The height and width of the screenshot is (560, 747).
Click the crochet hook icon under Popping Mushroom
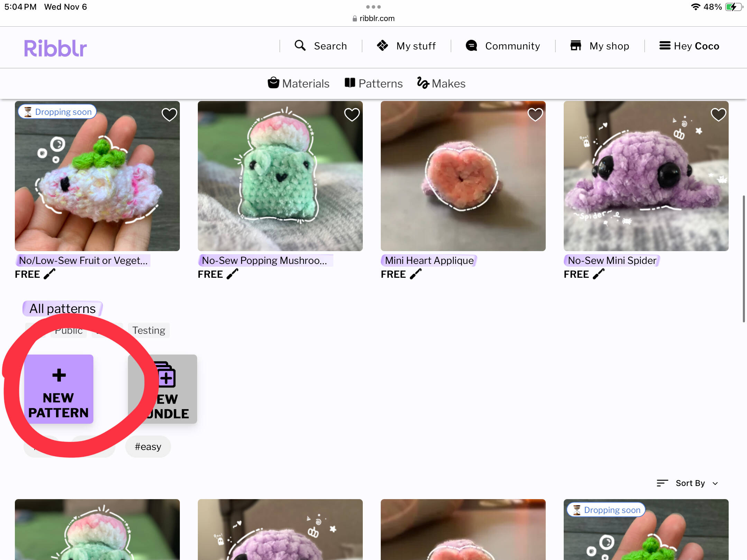click(232, 274)
